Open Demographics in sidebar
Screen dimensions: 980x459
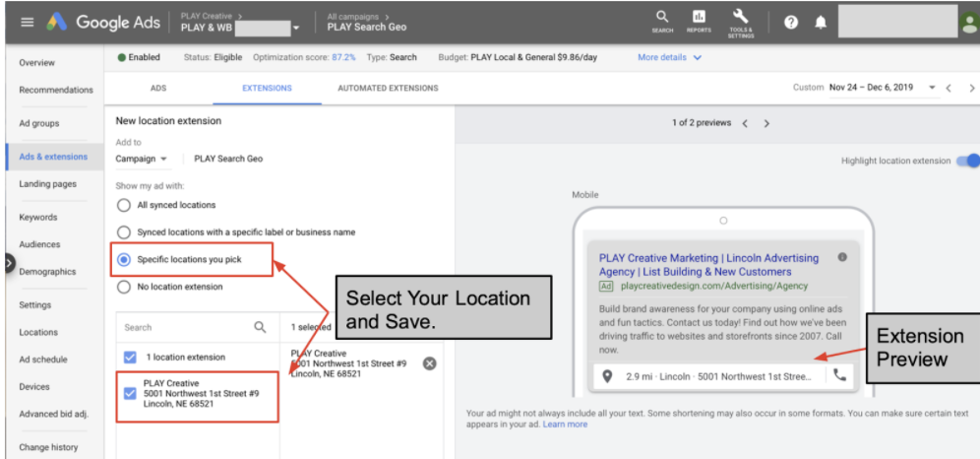point(47,272)
